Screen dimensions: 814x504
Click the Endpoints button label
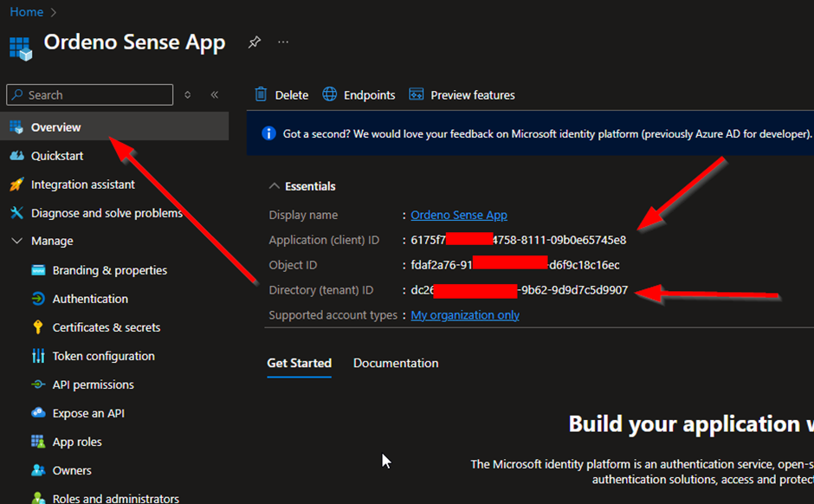click(x=369, y=95)
